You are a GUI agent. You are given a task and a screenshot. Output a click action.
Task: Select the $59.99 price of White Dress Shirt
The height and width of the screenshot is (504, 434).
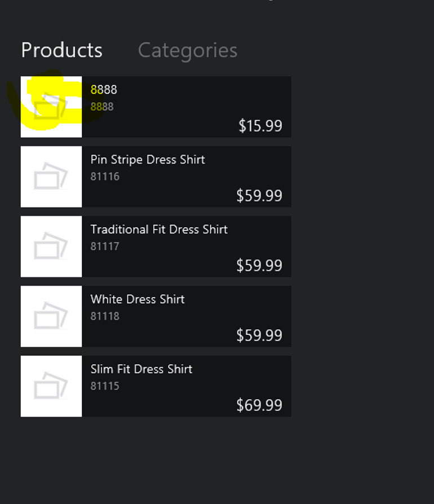259,335
